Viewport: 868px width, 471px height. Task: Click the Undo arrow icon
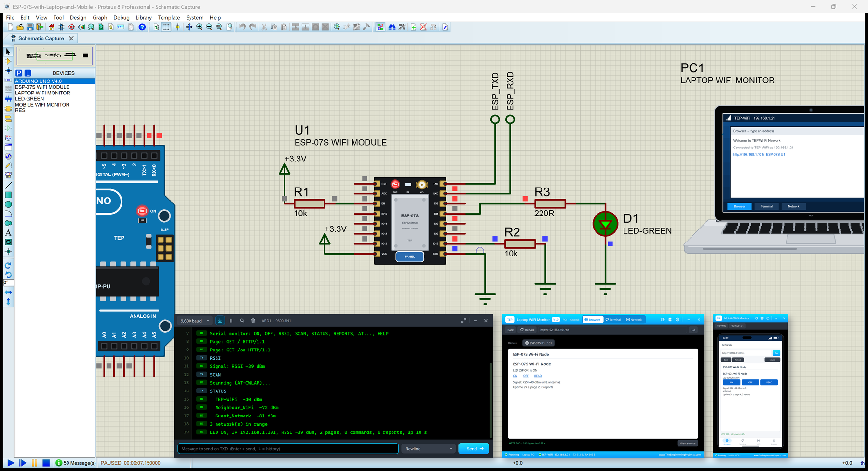pos(243,27)
